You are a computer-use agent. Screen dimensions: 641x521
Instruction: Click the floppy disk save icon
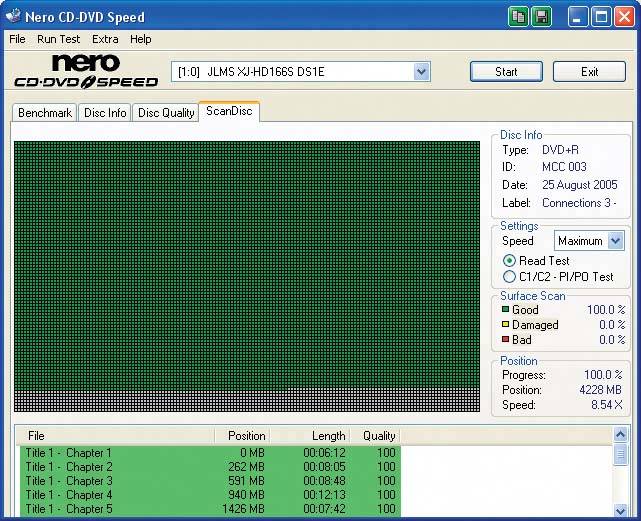(542, 17)
